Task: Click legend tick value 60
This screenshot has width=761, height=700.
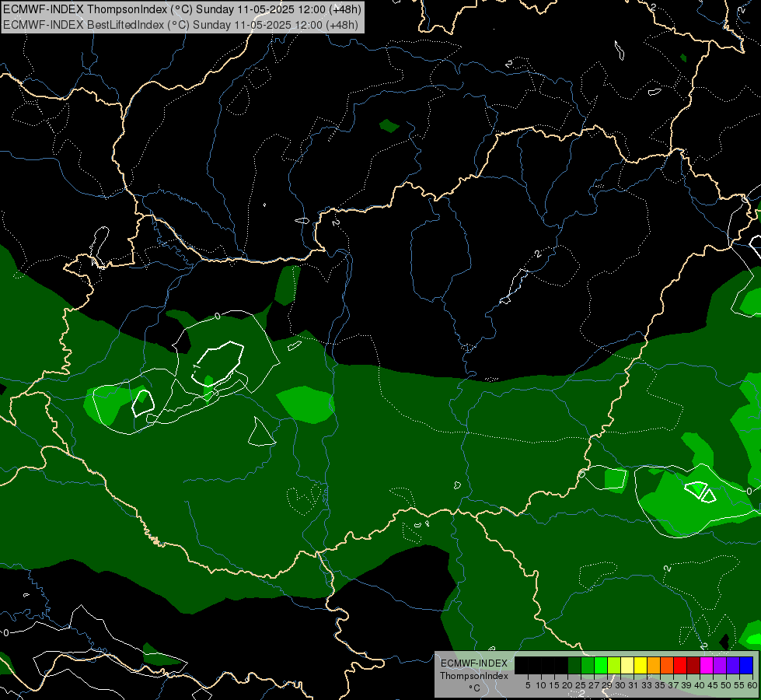Action: [x=752, y=685]
